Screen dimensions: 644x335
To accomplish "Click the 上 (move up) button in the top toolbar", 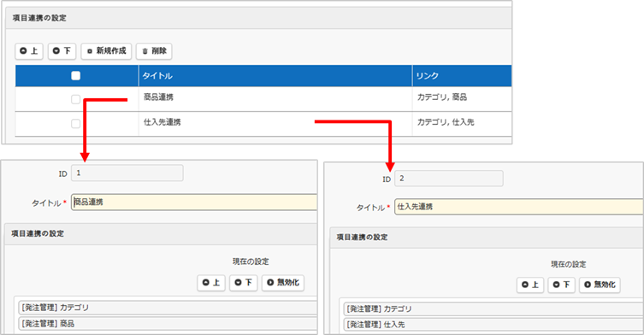I will (29, 51).
